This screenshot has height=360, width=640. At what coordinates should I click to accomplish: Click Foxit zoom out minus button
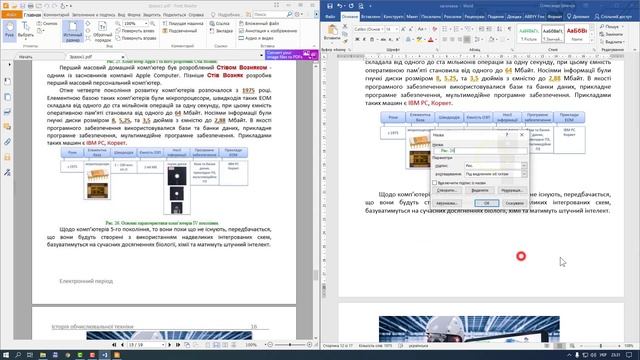[270, 345]
